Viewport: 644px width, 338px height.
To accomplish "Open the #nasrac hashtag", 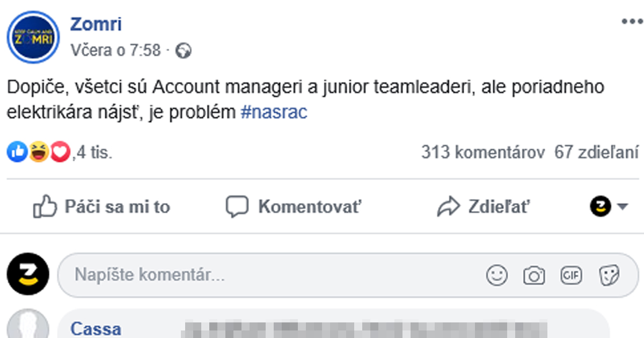I will click(274, 112).
